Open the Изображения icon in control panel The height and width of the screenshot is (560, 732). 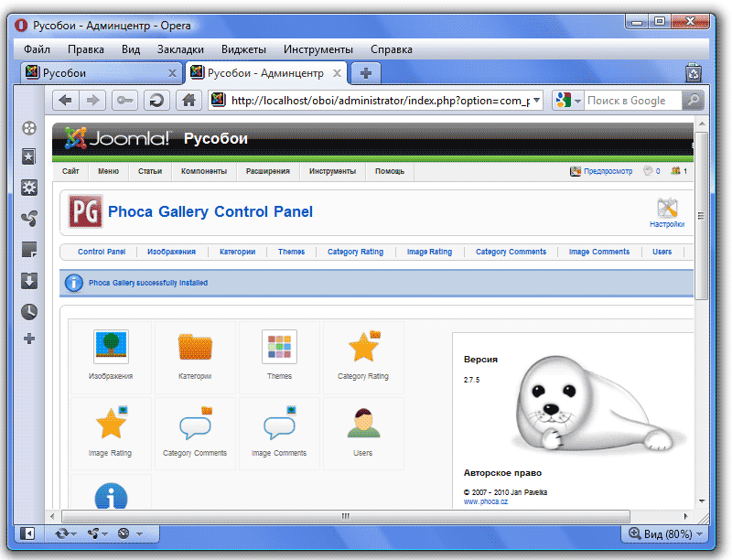[x=111, y=348]
